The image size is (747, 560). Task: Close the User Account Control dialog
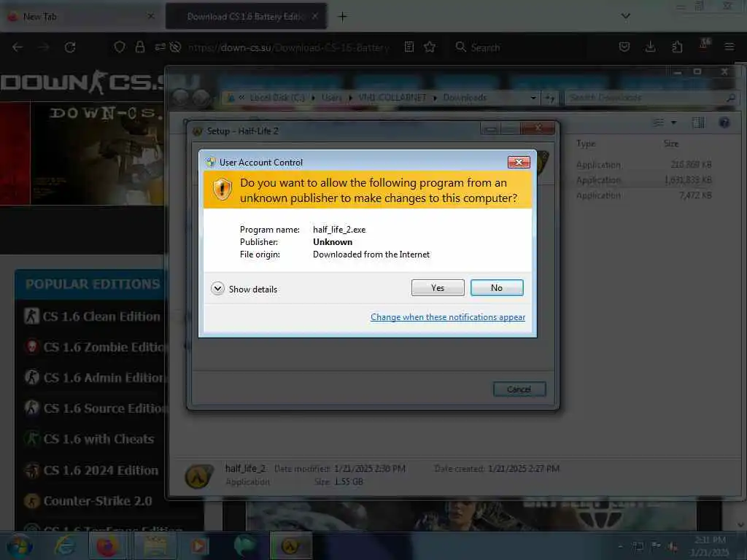tap(519, 163)
